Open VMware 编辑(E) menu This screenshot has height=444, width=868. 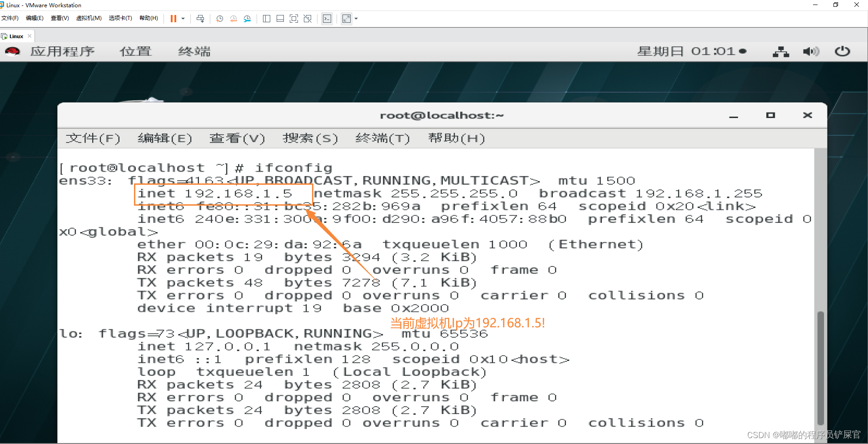[35, 18]
